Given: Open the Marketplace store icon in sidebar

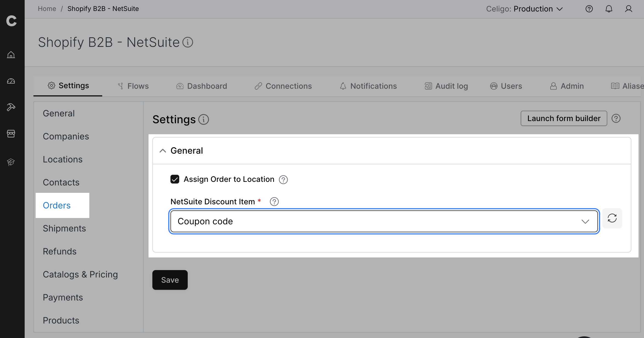Looking at the screenshot, I should click(x=11, y=134).
